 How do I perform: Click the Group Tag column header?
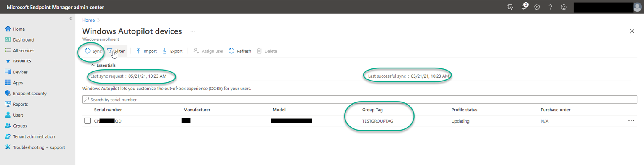(372, 110)
